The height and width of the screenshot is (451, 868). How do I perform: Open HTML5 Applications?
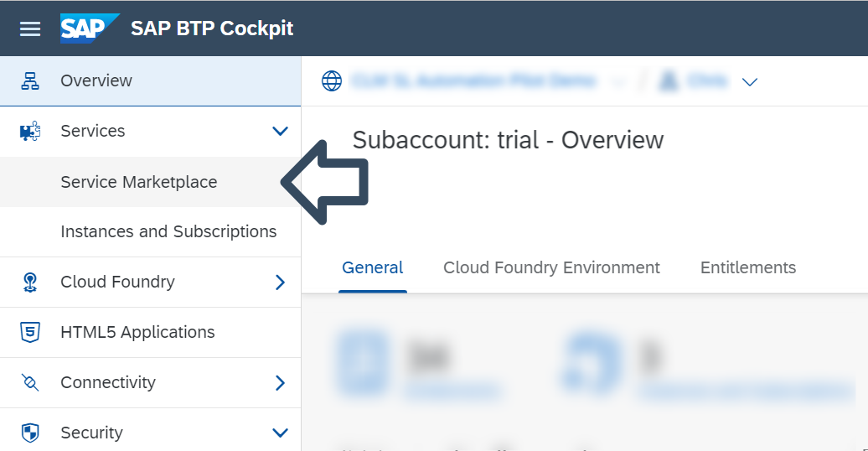151,333
